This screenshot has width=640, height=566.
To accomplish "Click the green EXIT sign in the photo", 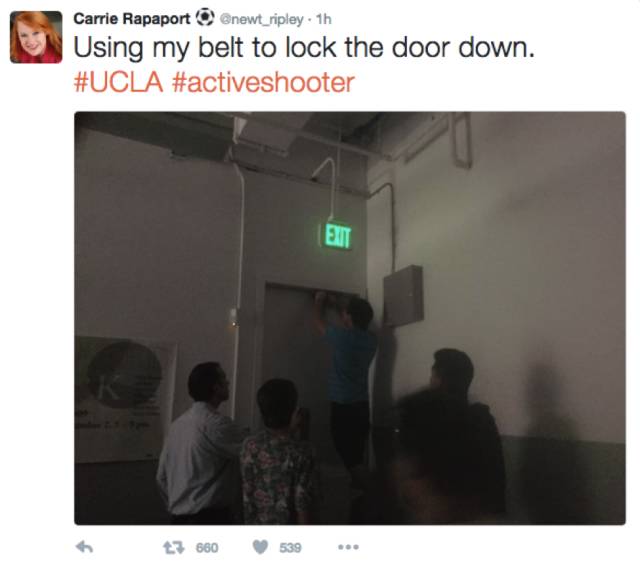I will [x=337, y=236].
